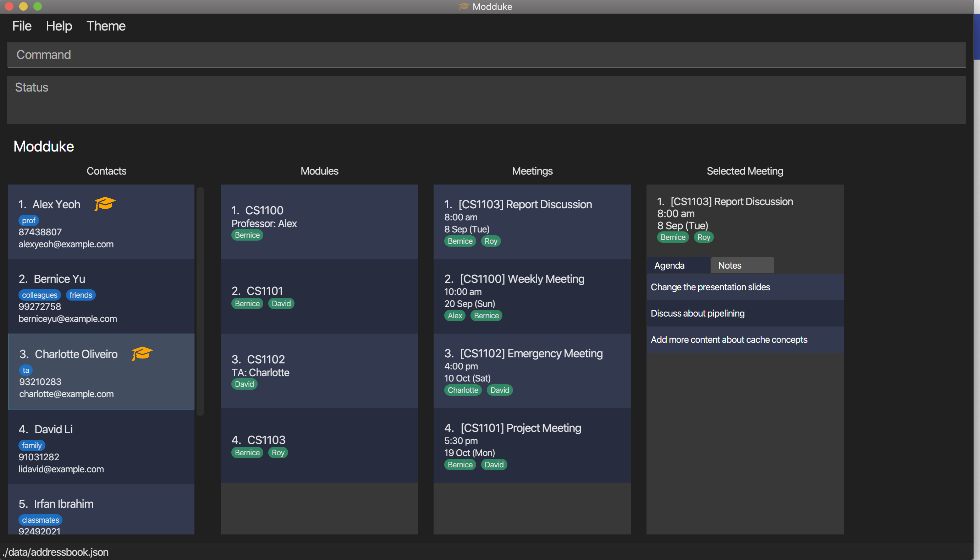Image resolution: width=980 pixels, height=560 pixels.
Task: Select the CS1102 module card
Action: click(319, 371)
